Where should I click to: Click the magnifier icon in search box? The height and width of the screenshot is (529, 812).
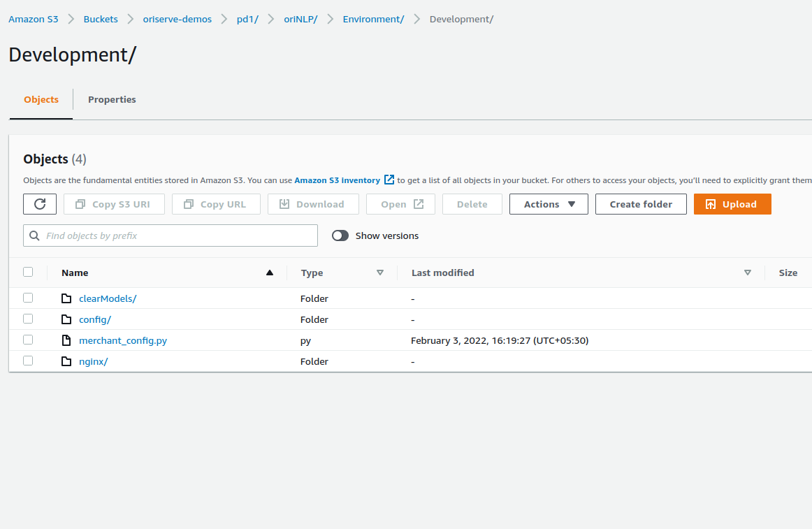click(x=34, y=235)
